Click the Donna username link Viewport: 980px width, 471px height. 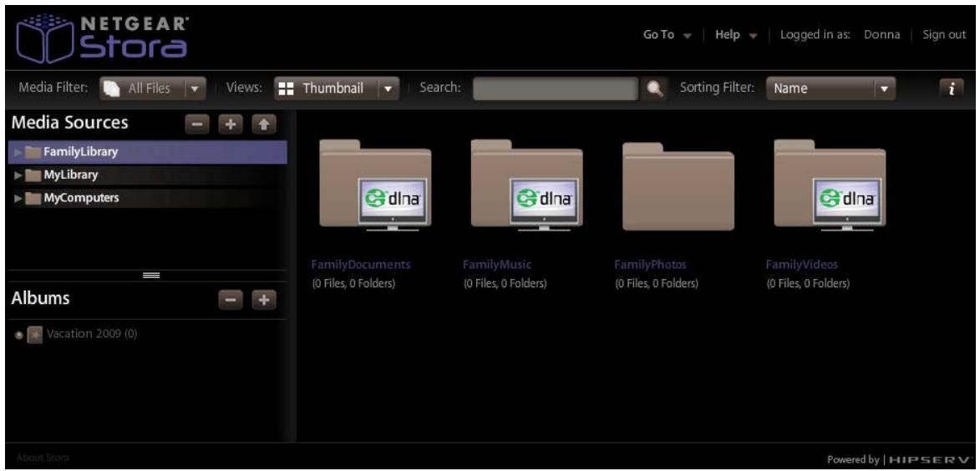click(882, 35)
